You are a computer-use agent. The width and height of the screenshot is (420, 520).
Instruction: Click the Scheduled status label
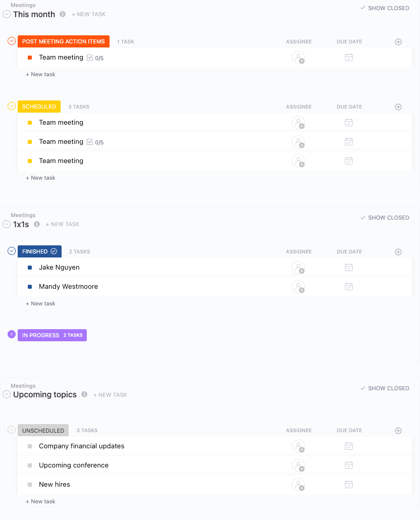(x=39, y=107)
